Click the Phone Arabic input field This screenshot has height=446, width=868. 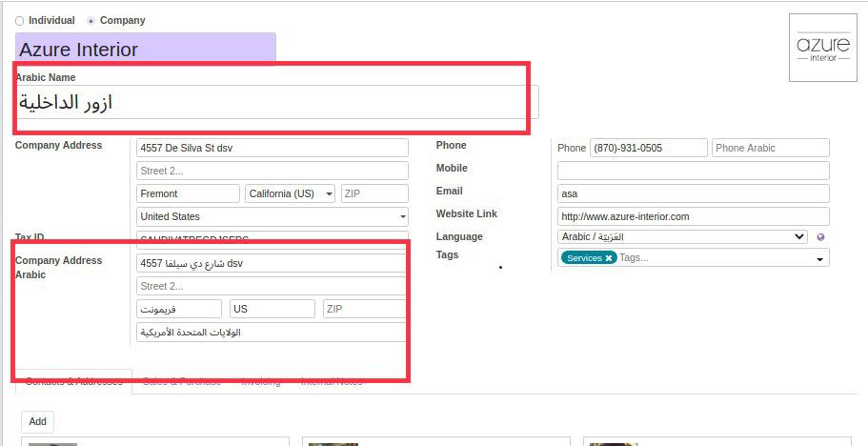tap(770, 148)
